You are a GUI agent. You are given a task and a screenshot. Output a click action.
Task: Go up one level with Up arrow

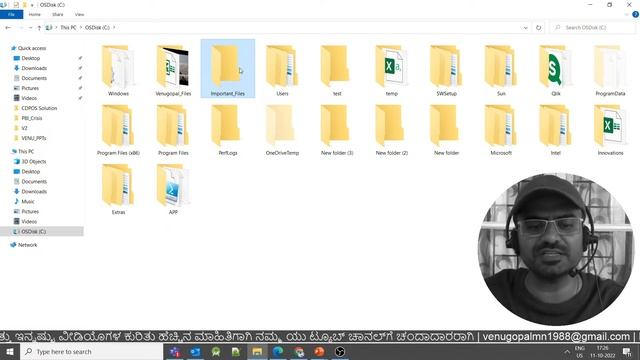39,27
